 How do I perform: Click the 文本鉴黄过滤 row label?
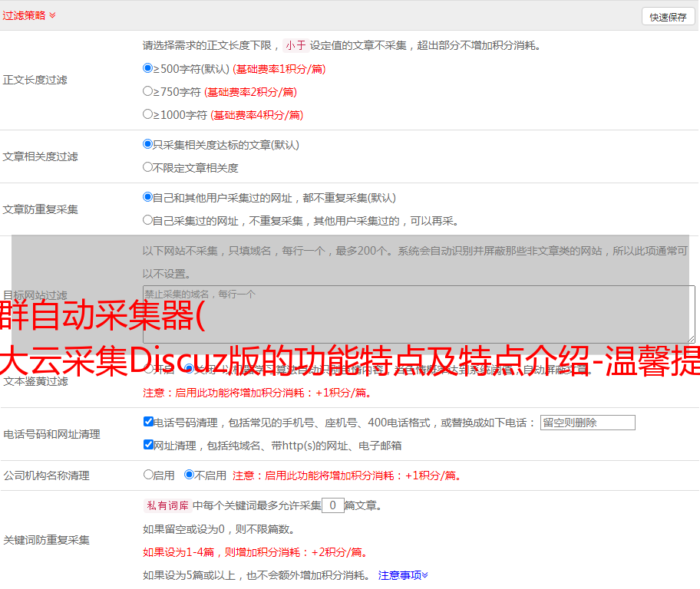pyautogui.click(x=36, y=381)
